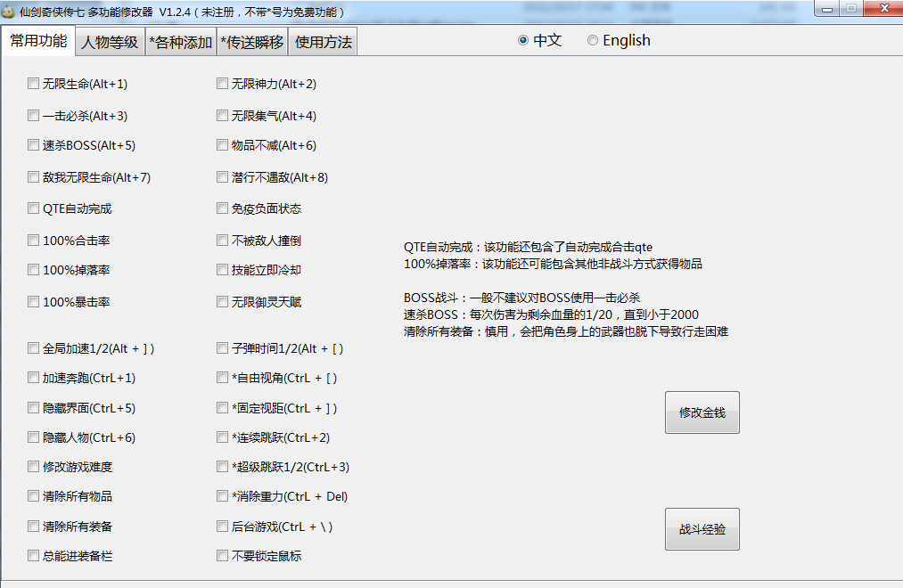Close the trainer window
903x588 pixels.
click(x=884, y=9)
